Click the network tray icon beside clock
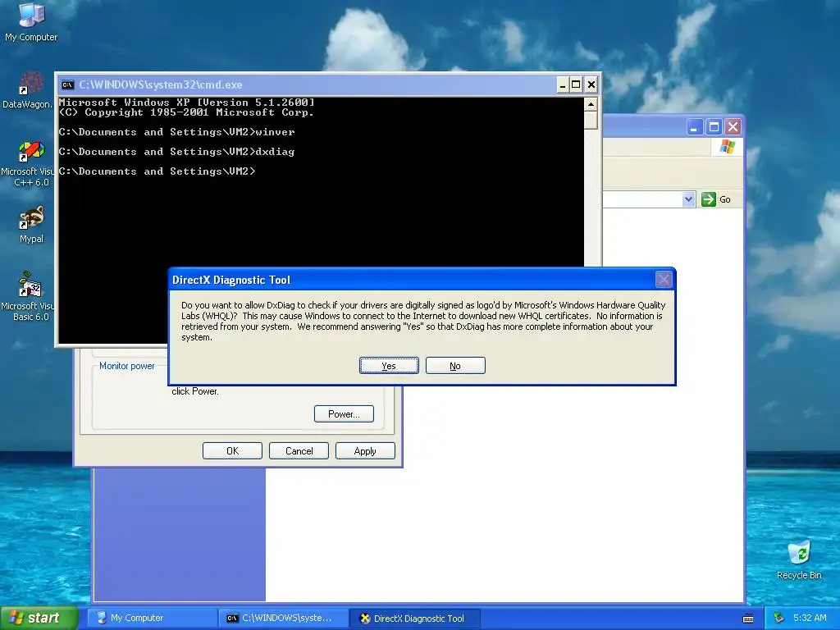Viewport: 840px width, 630px height. [x=779, y=619]
